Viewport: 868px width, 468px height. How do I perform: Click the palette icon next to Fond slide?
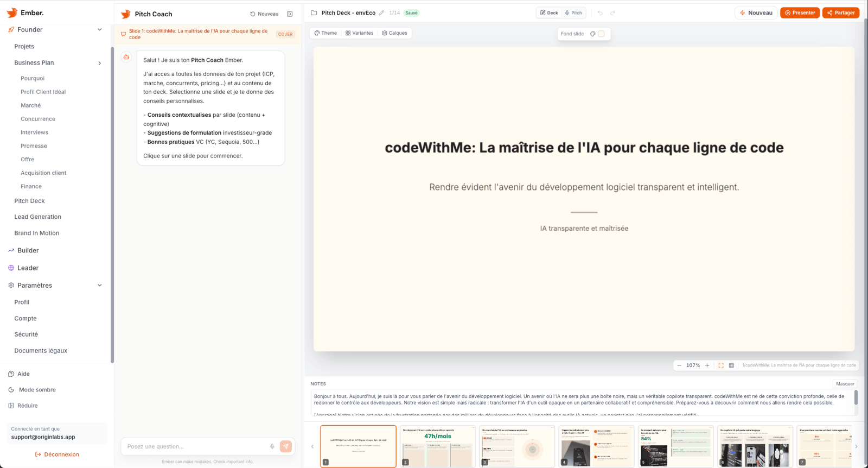point(593,34)
